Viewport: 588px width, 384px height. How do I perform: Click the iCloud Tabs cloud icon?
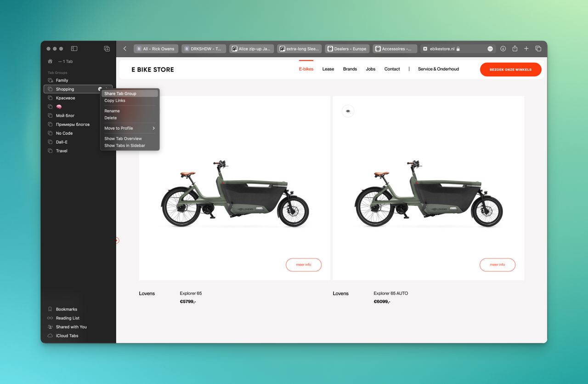pos(50,336)
